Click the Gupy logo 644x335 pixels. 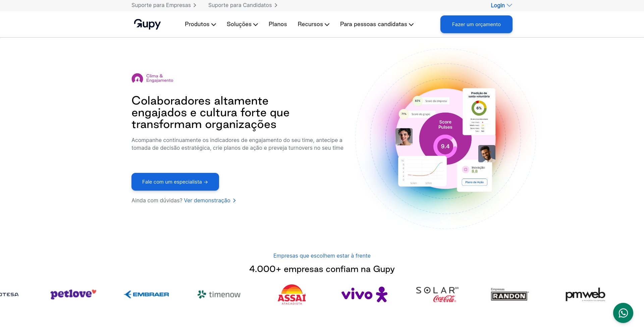(147, 24)
